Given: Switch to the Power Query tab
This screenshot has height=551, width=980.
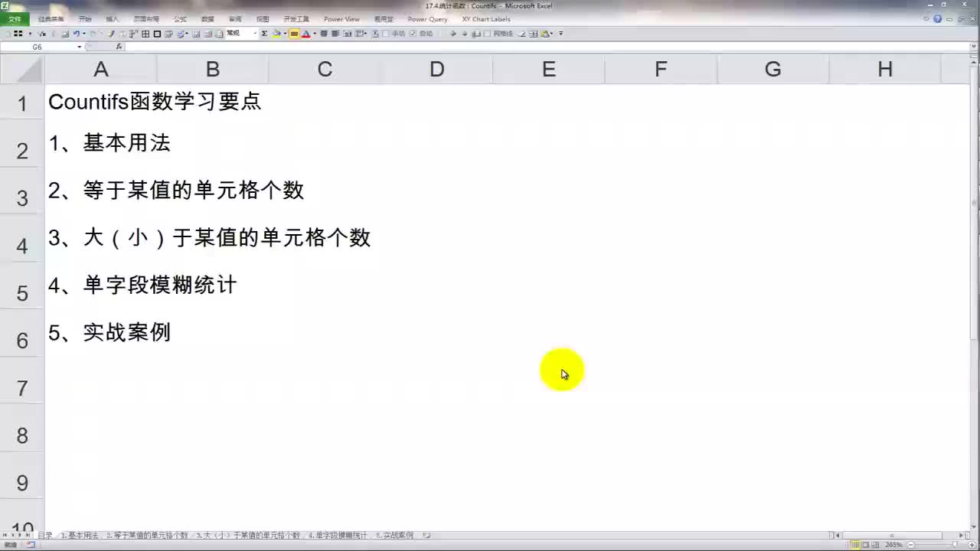Looking at the screenshot, I should [x=427, y=19].
